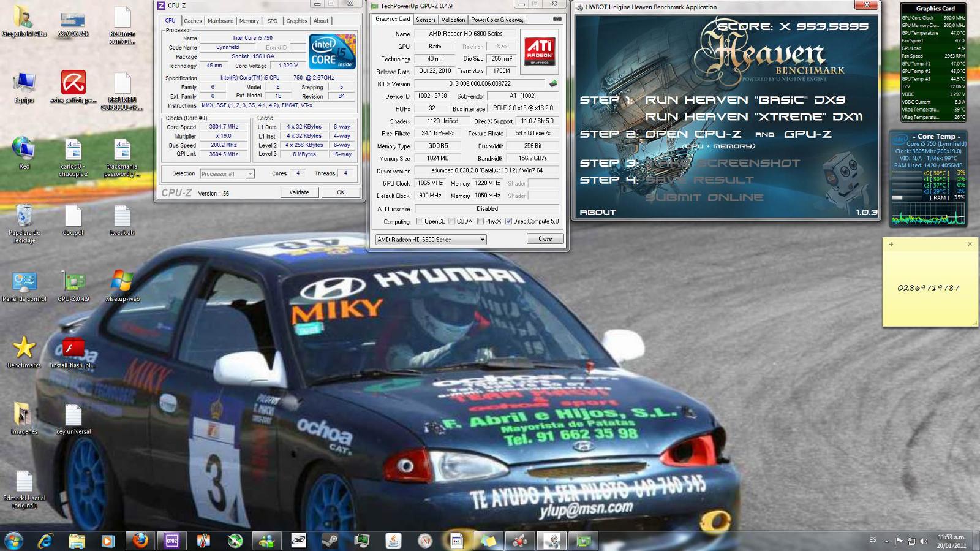Toggle the DirectCompute 5.0 checkbox
This screenshot has width=980, height=551.
pos(508,221)
